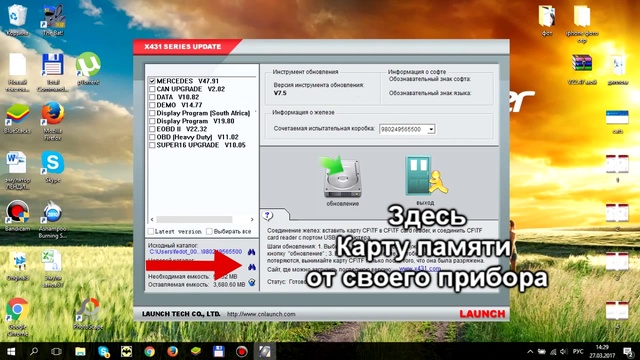Open File Explorer from taskbar
The width and height of the screenshot is (640, 360).
80,351
